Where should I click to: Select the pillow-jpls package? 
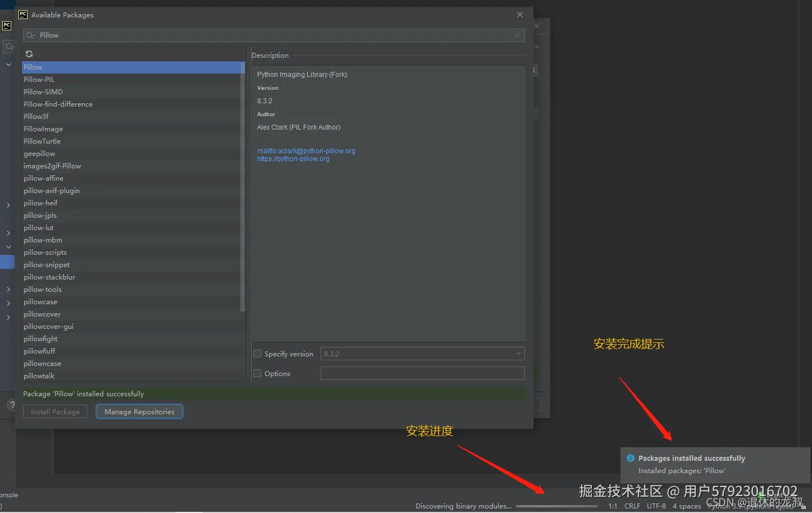(131, 216)
